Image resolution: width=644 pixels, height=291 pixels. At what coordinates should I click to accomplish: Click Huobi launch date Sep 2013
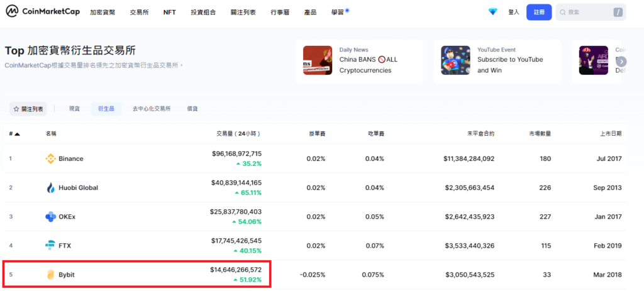608,187
